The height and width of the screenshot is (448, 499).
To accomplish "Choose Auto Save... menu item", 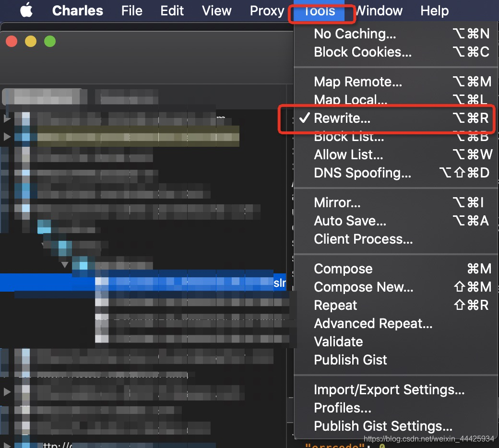I will coord(396,221).
